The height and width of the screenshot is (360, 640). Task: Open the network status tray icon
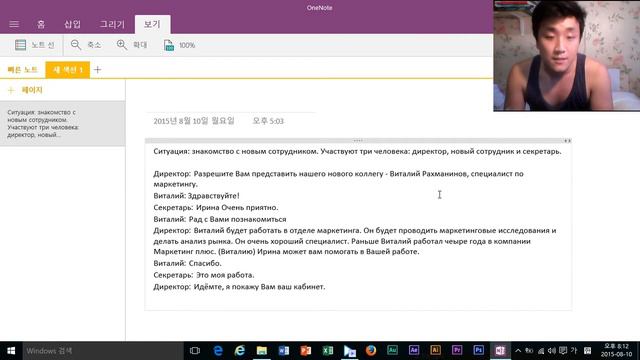coord(541,351)
